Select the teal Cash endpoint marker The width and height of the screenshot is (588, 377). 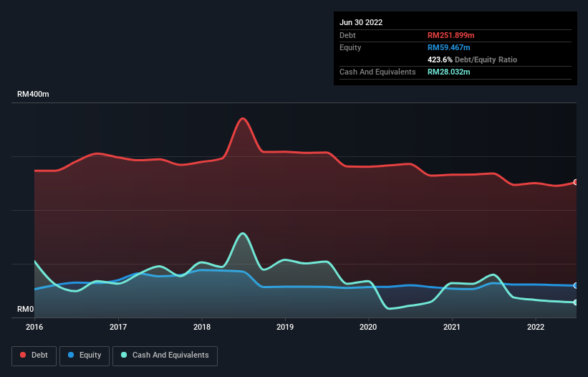tap(576, 302)
